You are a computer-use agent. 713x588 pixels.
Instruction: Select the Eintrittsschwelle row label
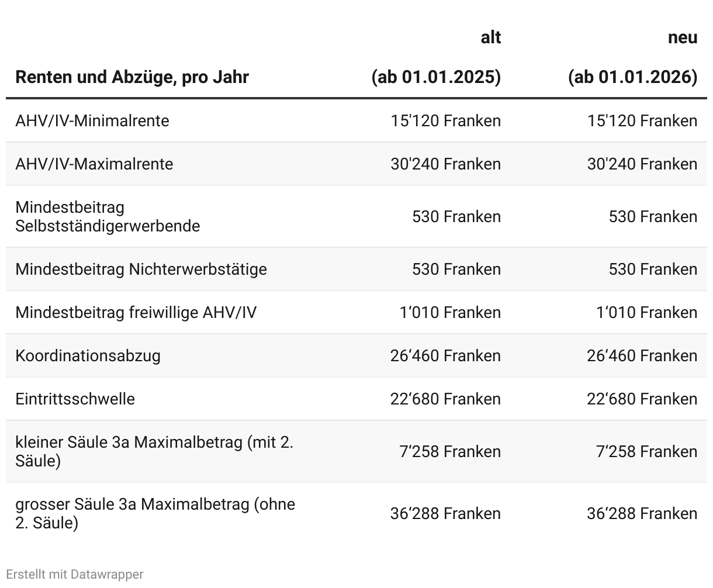[x=75, y=399]
